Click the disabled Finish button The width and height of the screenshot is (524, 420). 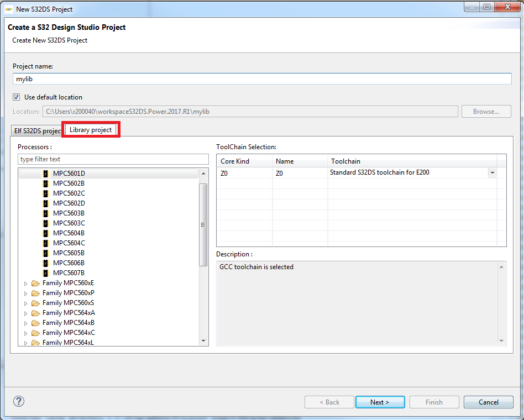[434, 402]
